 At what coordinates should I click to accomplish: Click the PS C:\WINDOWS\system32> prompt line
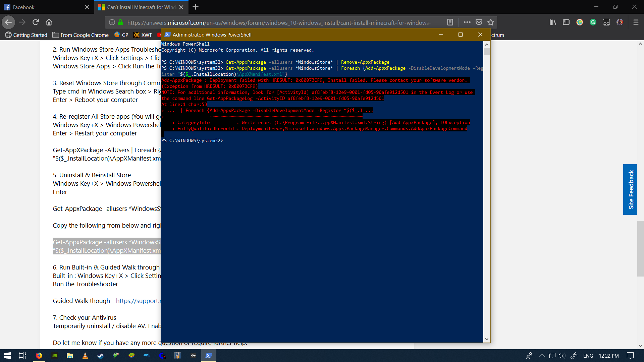(x=192, y=140)
